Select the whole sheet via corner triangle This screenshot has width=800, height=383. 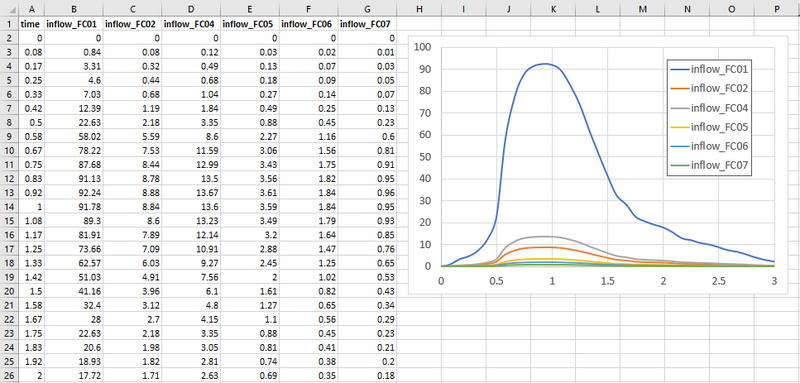9,9
